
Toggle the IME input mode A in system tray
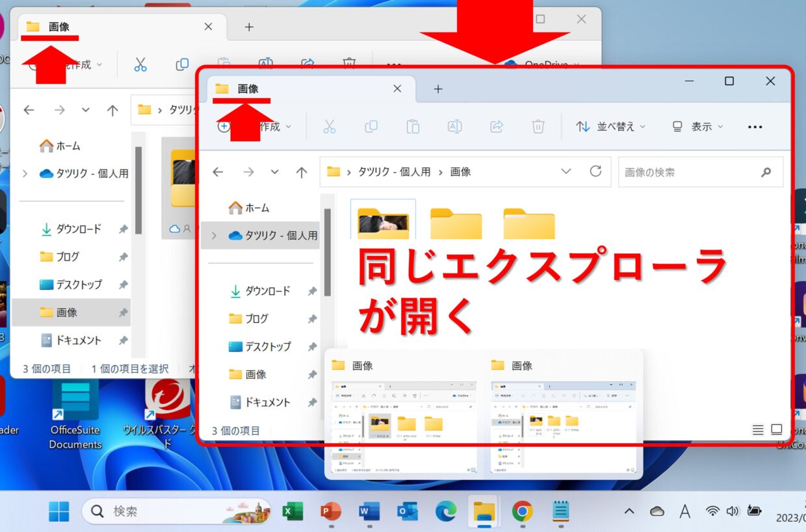tap(684, 511)
